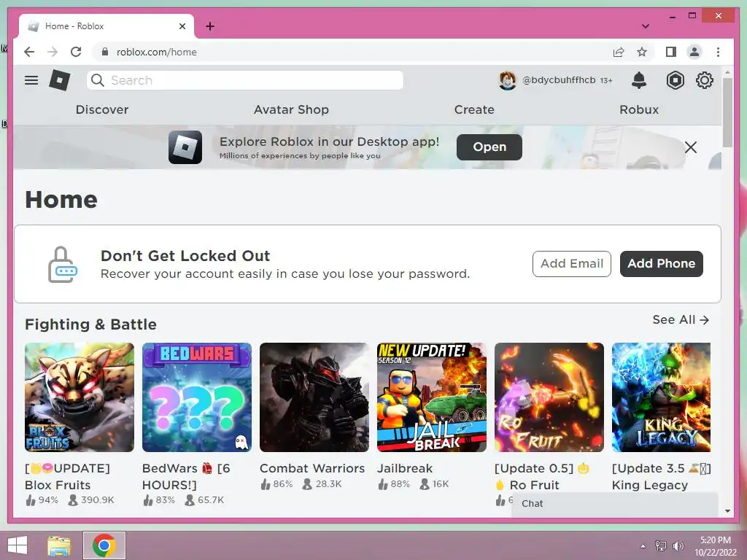
Task: Click the taskbar clock 5:20 PM
Action: [x=716, y=540]
